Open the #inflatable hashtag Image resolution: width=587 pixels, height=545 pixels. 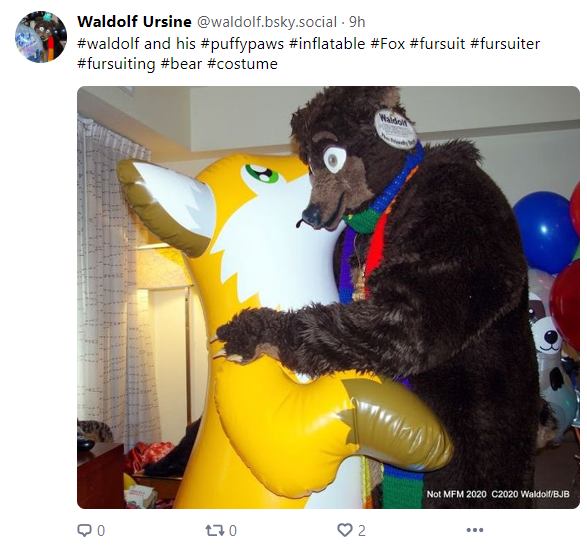coord(327,44)
